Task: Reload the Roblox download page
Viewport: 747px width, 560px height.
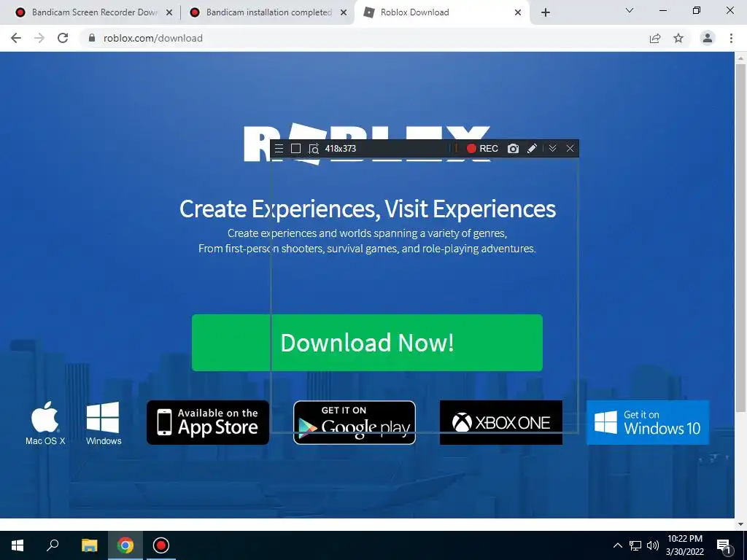Action: [63, 38]
